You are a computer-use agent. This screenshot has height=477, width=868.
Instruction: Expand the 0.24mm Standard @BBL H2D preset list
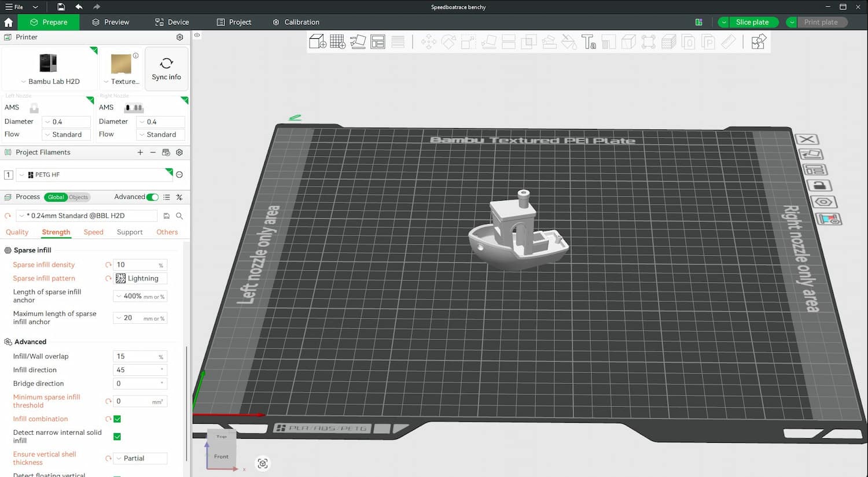pos(86,216)
